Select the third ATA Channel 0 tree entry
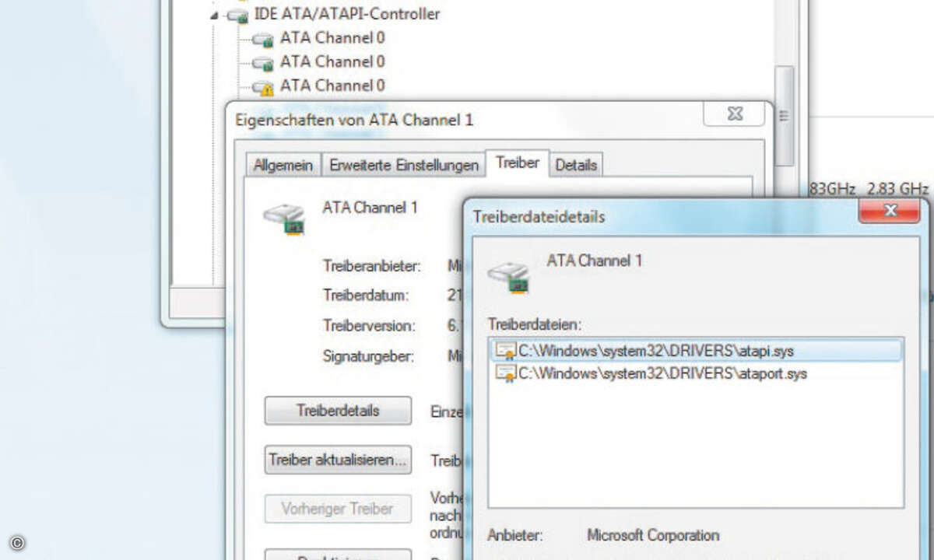This screenshot has height=560, width=934. pyautogui.click(x=329, y=86)
